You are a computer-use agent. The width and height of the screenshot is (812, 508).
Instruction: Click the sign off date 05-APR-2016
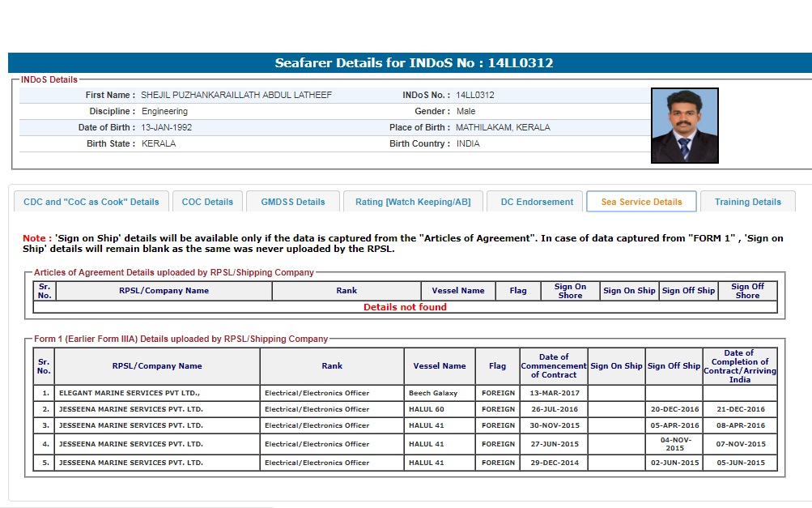(x=674, y=425)
